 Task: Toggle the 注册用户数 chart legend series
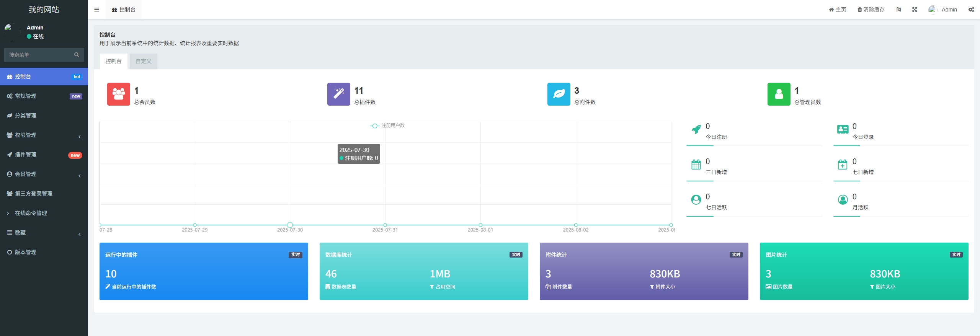[x=387, y=126]
